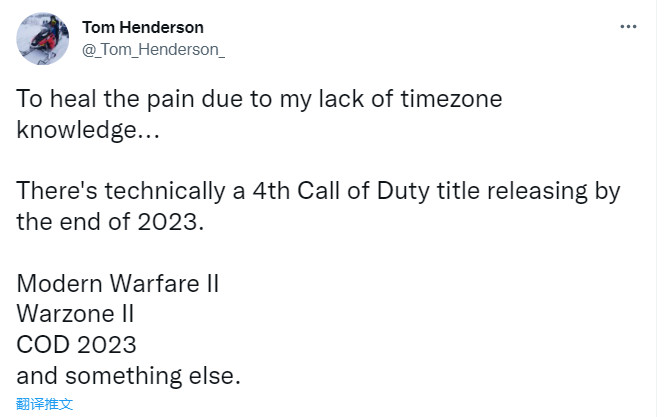This screenshot has width=664, height=417.
Task: Click the 'COD 2023' line
Action: point(76,344)
